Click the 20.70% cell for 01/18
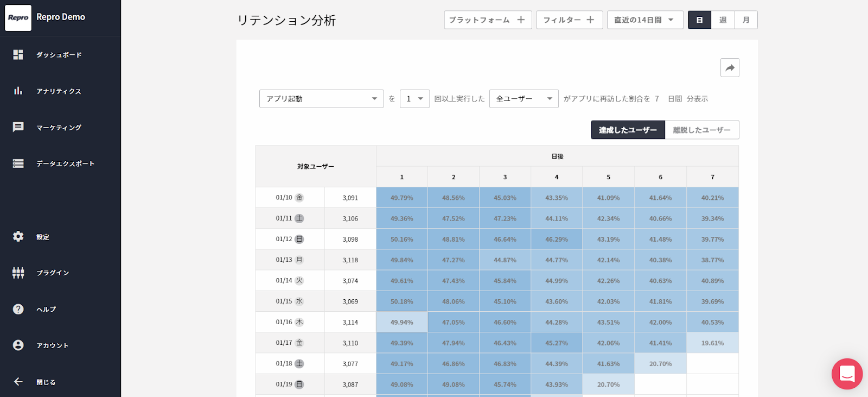Image resolution: width=868 pixels, height=397 pixels. 660,363
